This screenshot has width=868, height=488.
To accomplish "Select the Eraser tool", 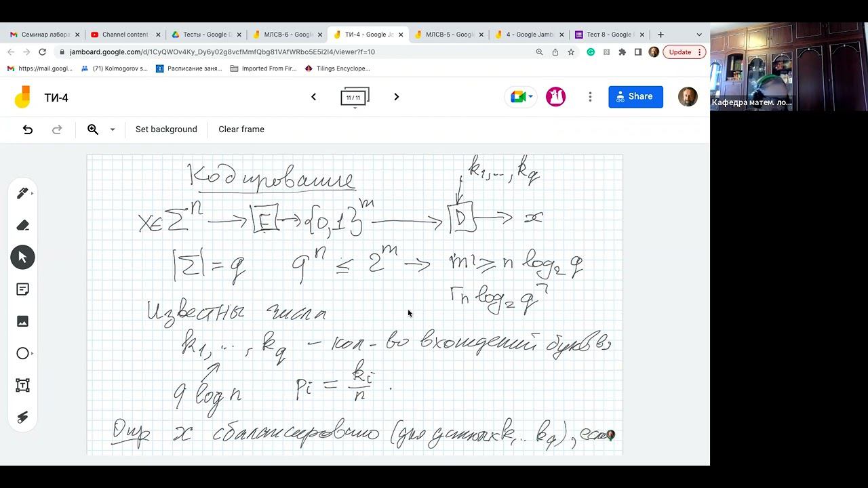I will coord(22,225).
